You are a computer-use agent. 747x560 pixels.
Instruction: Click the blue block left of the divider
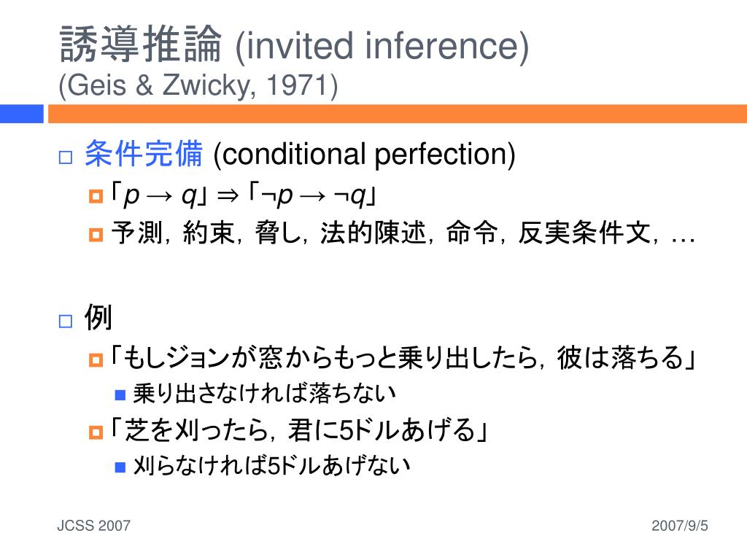(x=21, y=114)
